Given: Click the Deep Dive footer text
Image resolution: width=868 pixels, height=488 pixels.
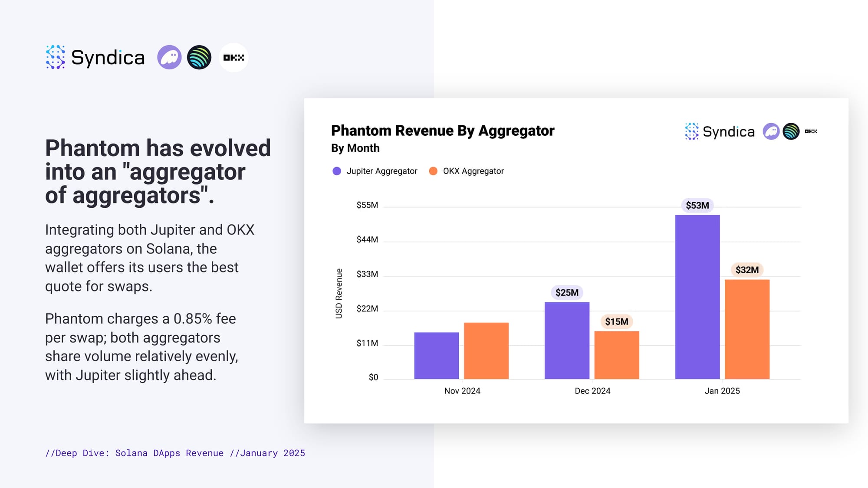Looking at the screenshot, I should point(175,453).
